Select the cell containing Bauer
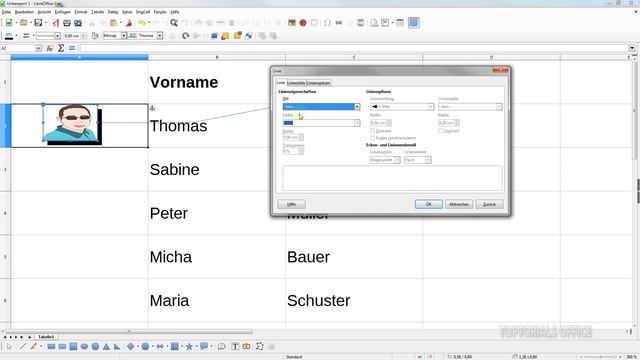 coord(354,257)
